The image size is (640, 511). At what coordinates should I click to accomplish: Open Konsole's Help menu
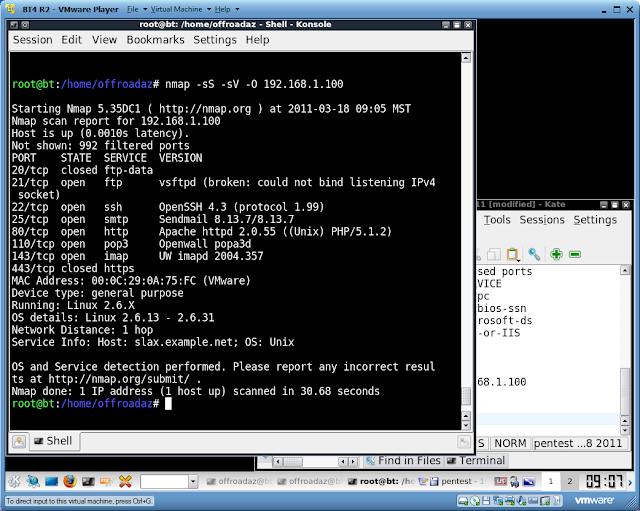(x=257, y=40)
